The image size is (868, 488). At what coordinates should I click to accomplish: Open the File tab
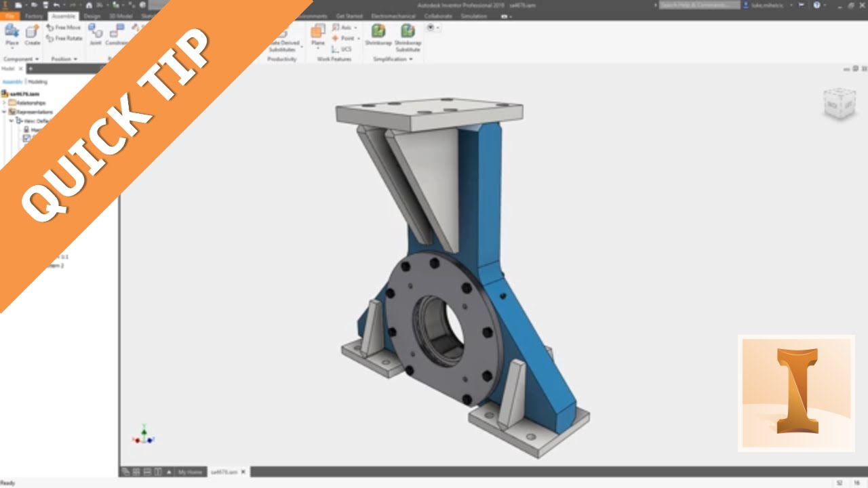pos(9,16)
